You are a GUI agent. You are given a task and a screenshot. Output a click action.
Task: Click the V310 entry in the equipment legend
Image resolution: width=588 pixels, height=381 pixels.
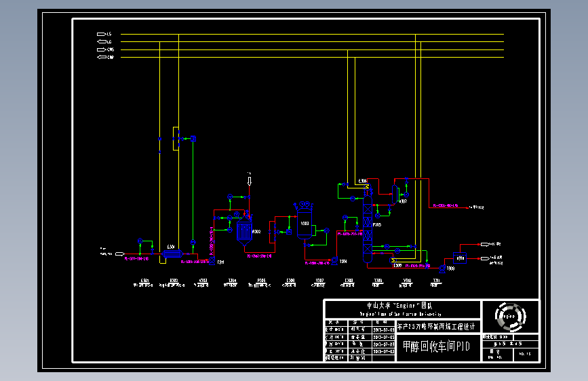(x=406, y=283)
